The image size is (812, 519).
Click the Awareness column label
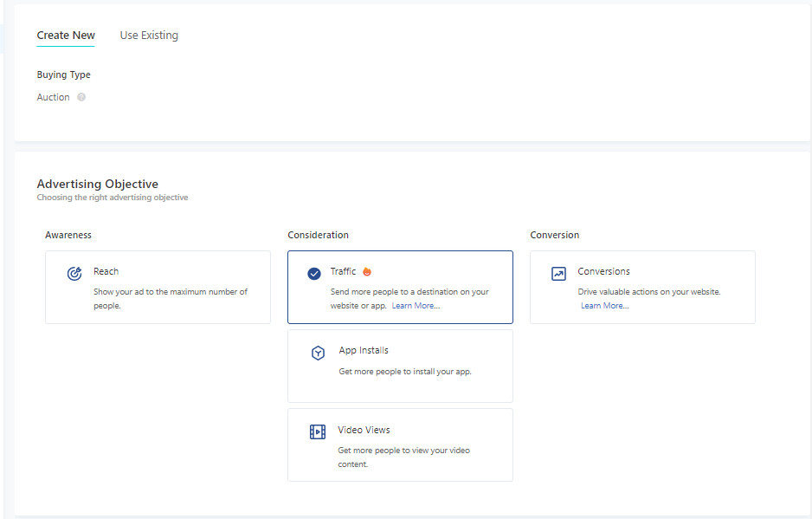point(68,235)
